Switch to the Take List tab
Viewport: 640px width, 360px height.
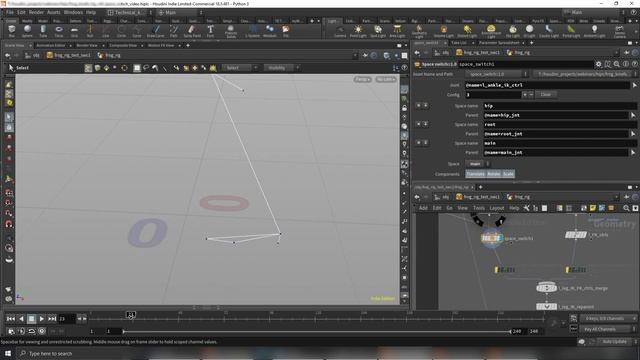click(x=459, y=42)
